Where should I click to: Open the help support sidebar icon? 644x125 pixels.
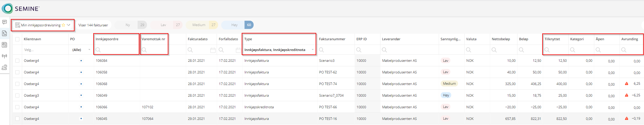pos(5,67)
